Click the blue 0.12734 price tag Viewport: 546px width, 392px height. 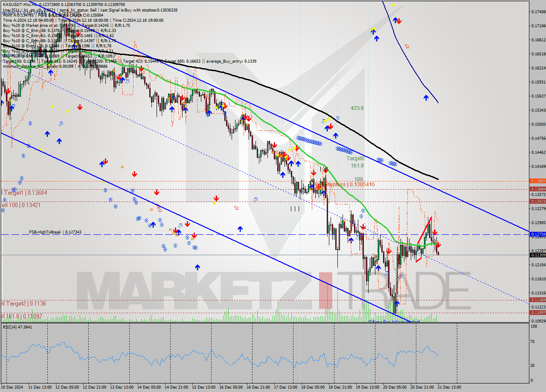point(537,234)
